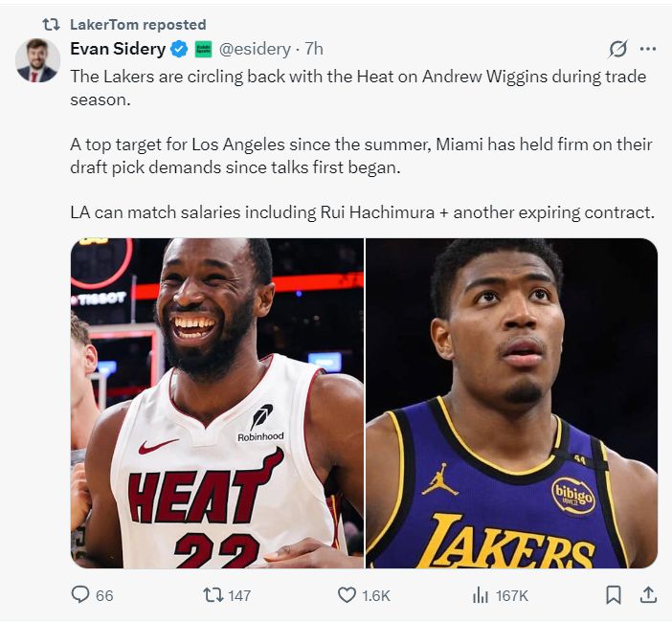Click the blue verified badge

pos(179,49)
